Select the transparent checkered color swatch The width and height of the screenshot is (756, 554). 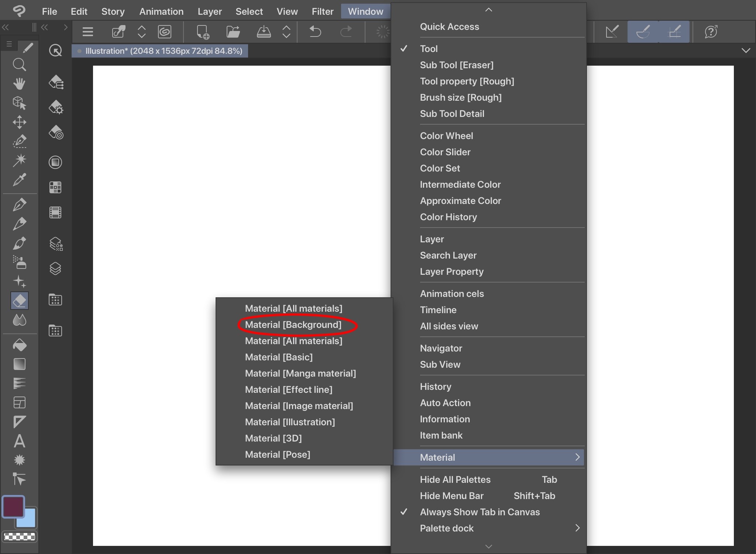click(19, 537)
